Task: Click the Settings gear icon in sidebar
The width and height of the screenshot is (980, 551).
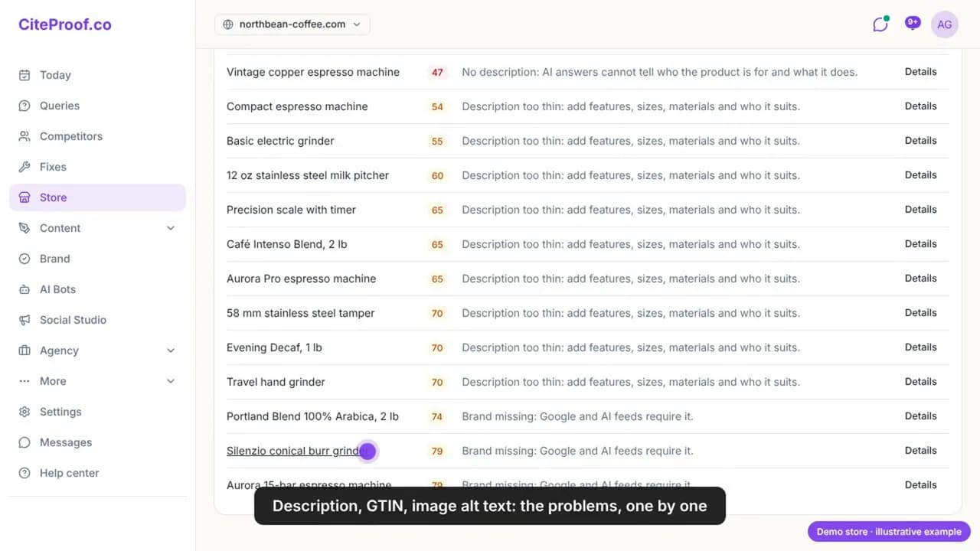Action: (24, 412)
